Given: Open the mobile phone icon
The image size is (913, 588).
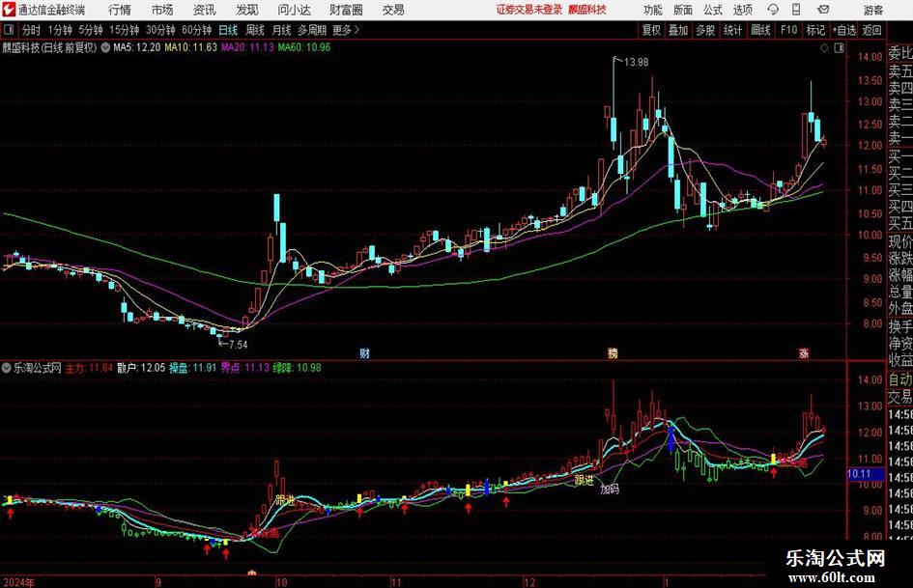Looking at the screenshot, I should click(x=796, y=10).
